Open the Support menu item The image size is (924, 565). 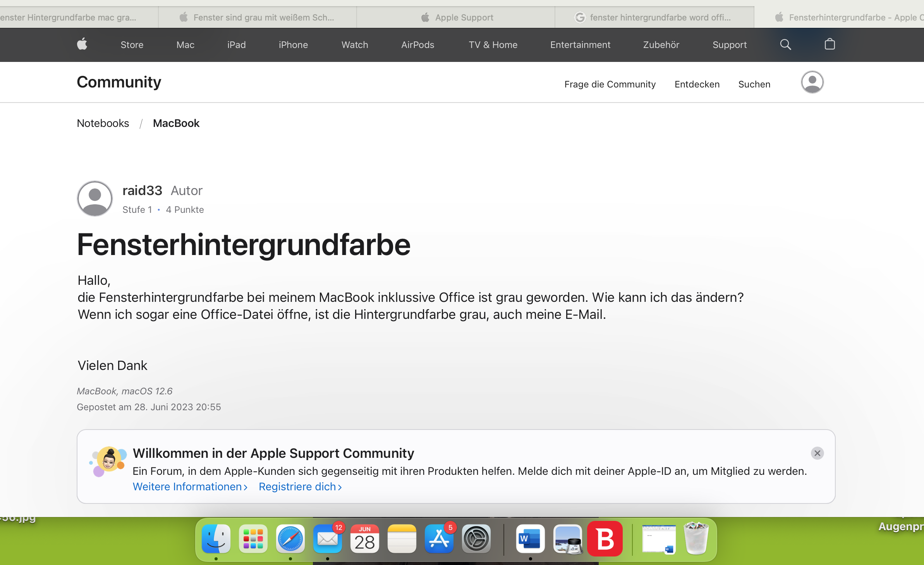pos(730,45)
